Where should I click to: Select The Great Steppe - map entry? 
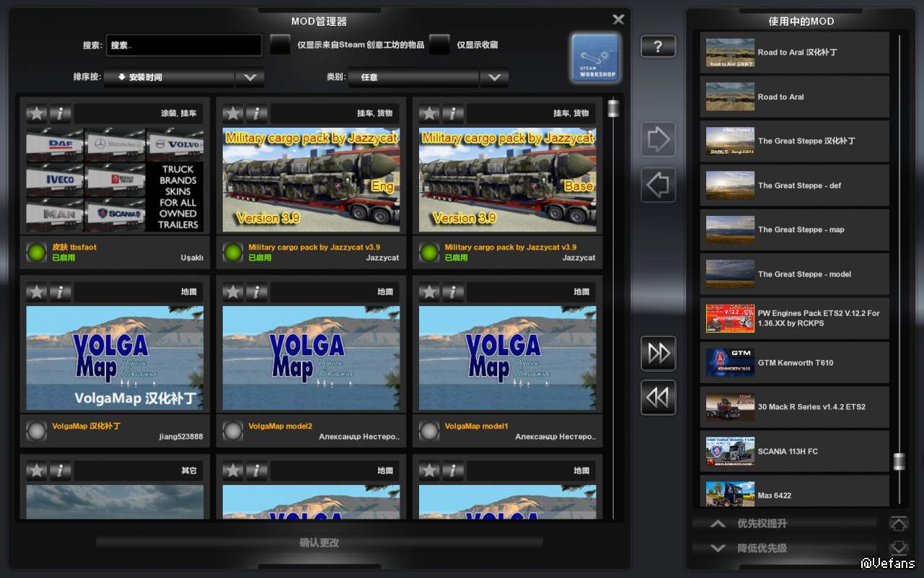(795, 229)
